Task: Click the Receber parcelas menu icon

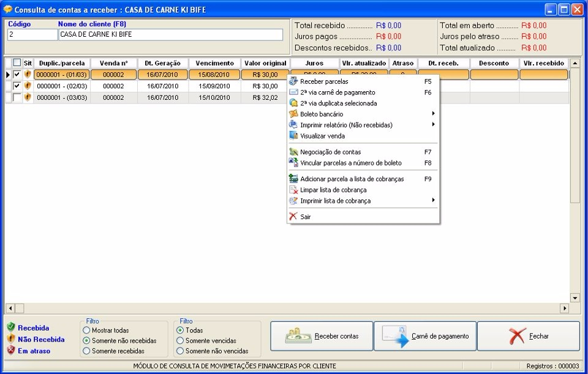Action: [x=293, y=81]
